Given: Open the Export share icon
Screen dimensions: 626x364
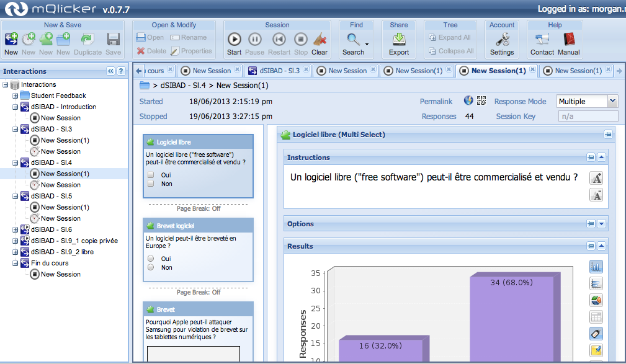Looking at the screenshot, I should click(x=399, y=40).
